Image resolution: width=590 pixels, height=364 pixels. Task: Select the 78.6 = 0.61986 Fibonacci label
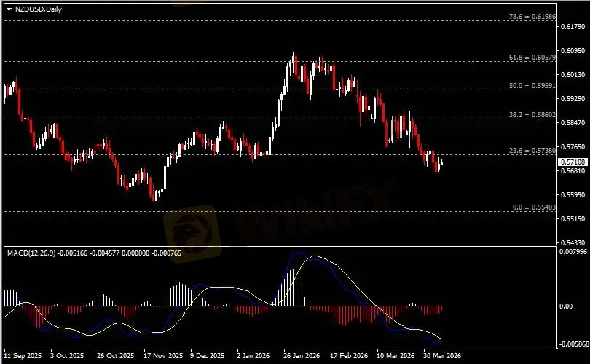532,17
